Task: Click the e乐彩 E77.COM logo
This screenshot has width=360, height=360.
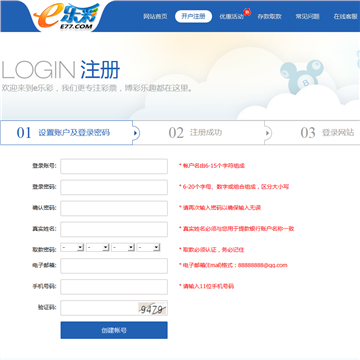Action: (x=66, y=17)
